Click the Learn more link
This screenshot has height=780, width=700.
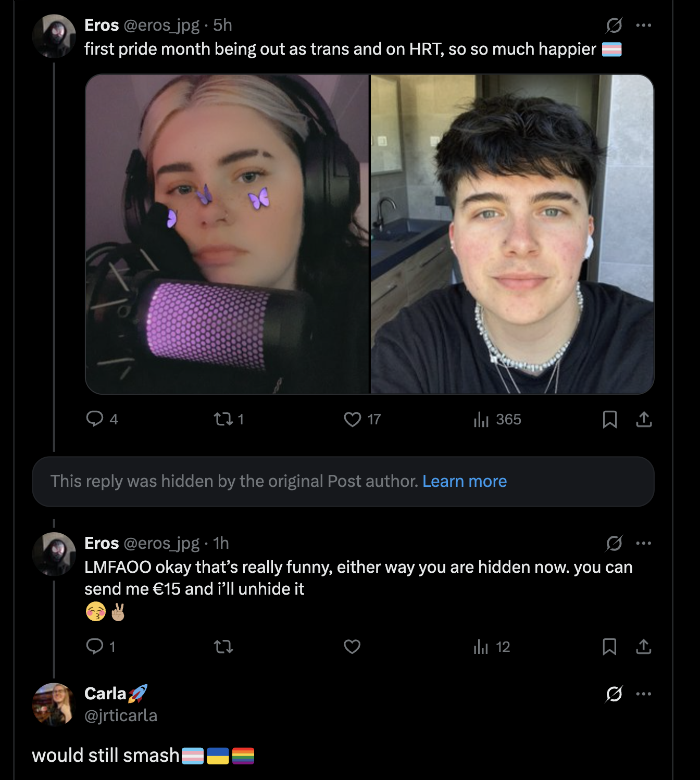coord(464,481)
